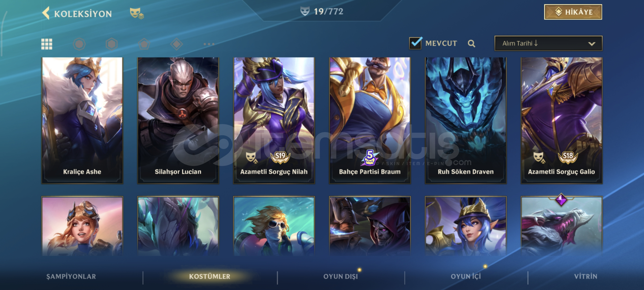Screen dimensions: 644x290
Task: Select the pentagon rarity filter icon
Action: (144, 44)
